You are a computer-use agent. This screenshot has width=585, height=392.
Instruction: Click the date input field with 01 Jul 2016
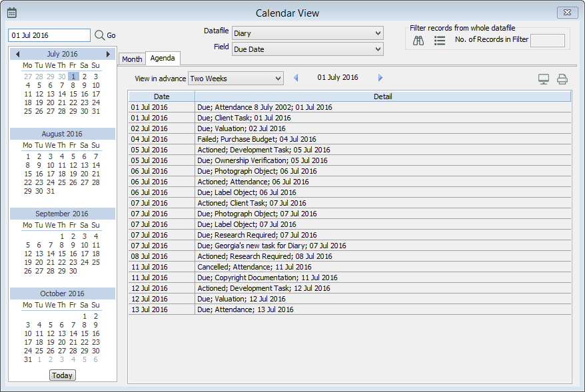tap(49, 35)
